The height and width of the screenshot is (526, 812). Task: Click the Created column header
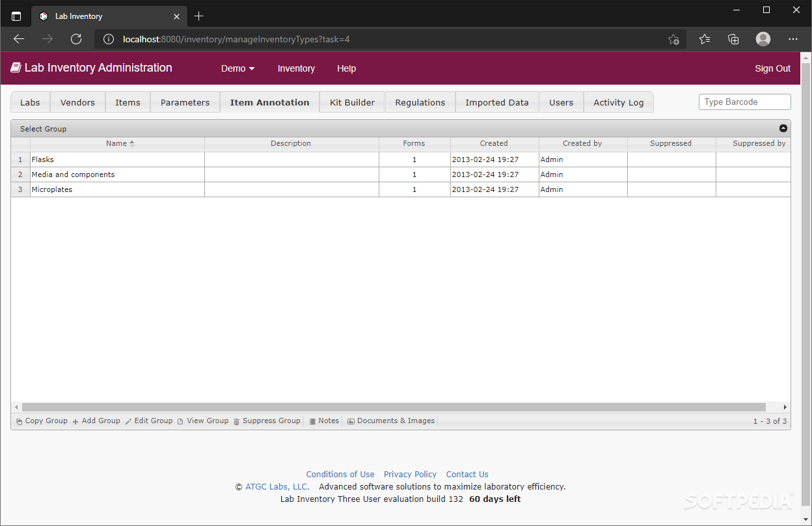pos(494,143)
